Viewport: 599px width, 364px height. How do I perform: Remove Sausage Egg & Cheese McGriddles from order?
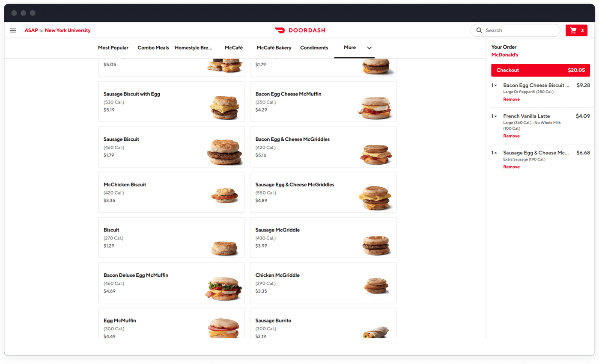click(511, 167)
